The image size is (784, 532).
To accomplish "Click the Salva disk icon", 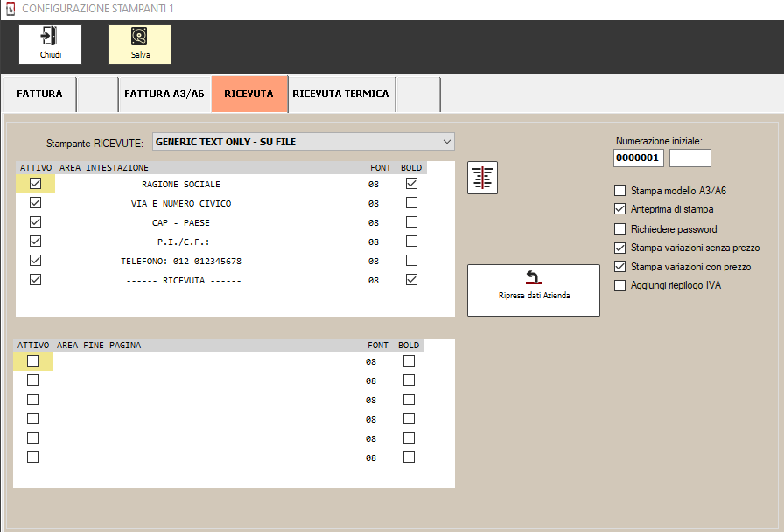I will pos(139,37).
